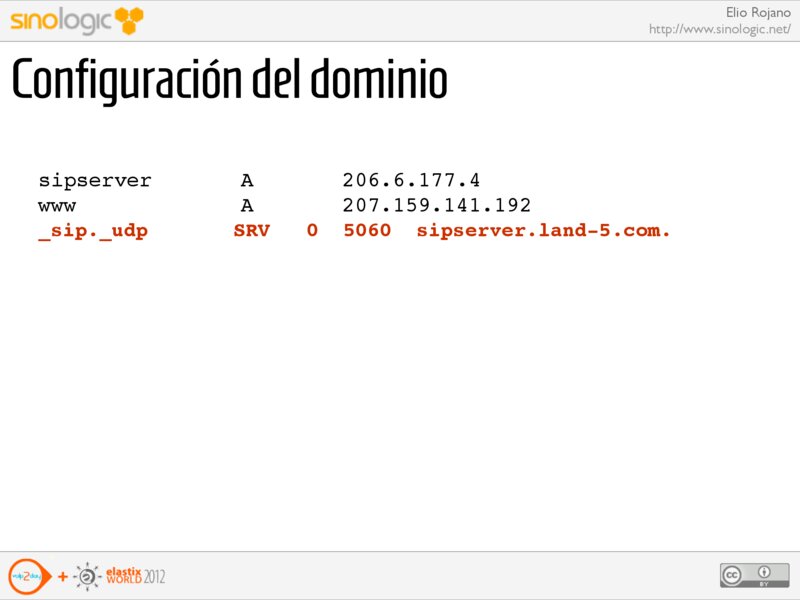The width and height of the screenshot is (800, 600).
Task: Click the slide title Configuración del dominio
Action: [229, 82]
